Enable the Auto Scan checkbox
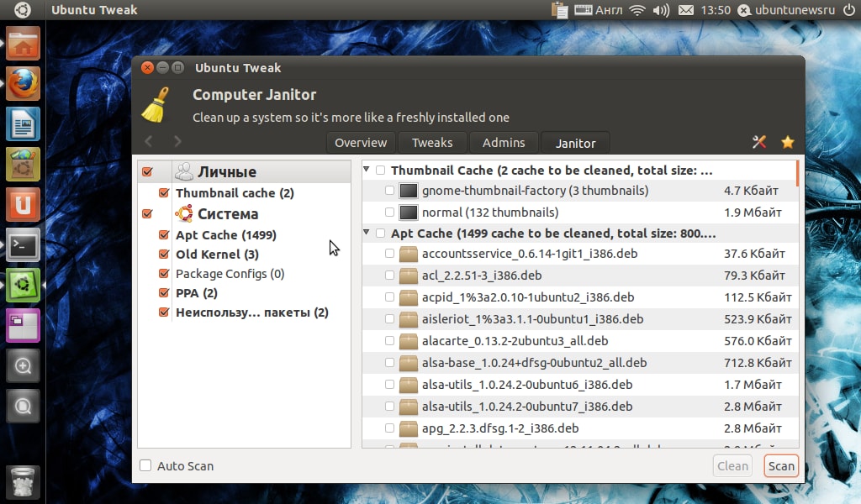The width and height of the screenshot is (861, 504). click(x=145, y=465)
